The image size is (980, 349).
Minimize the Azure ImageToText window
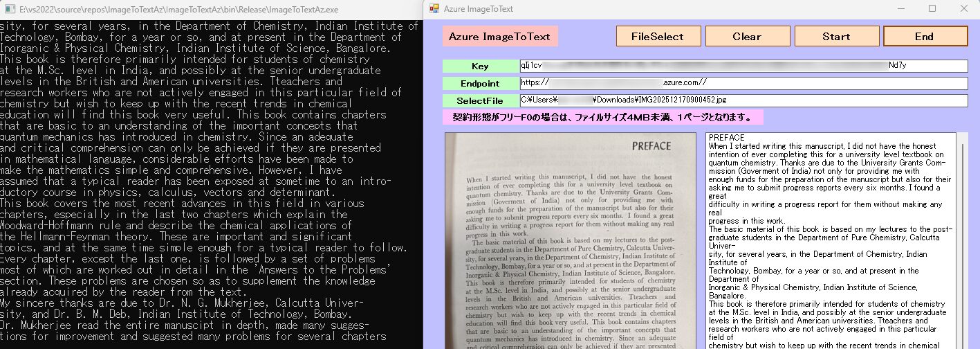(x=900, y=9)
